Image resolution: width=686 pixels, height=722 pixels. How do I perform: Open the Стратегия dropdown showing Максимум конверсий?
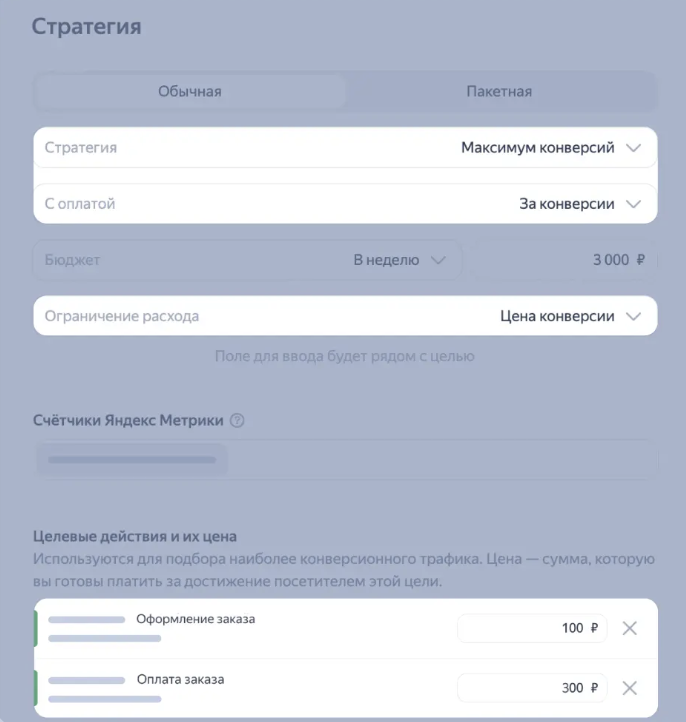click(345, 148)
